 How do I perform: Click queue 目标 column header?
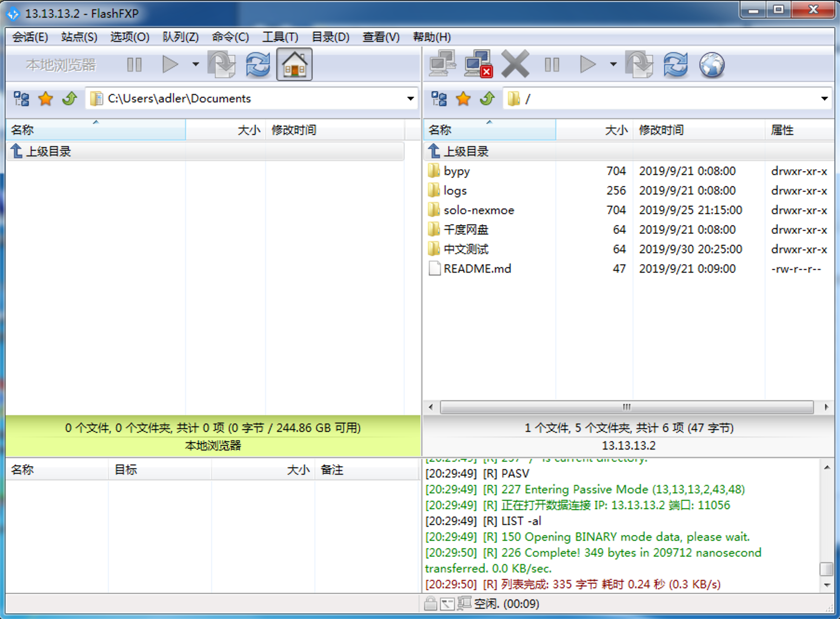point(160,470)
